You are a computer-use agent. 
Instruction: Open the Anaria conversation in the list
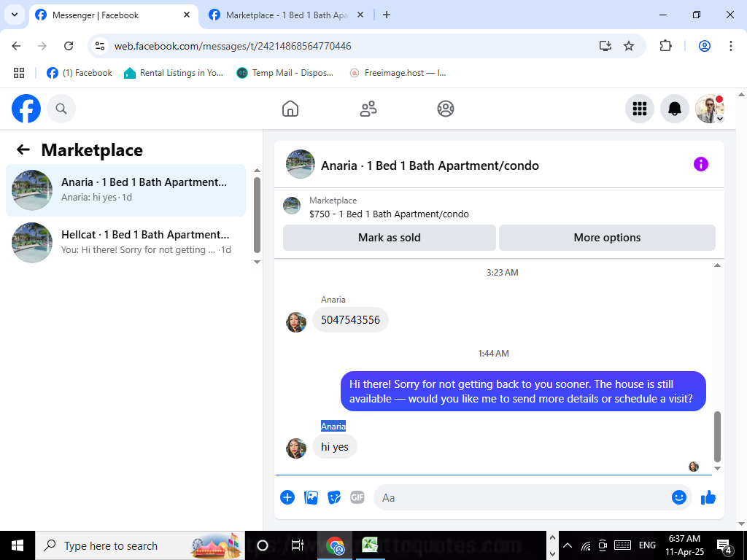125,190
